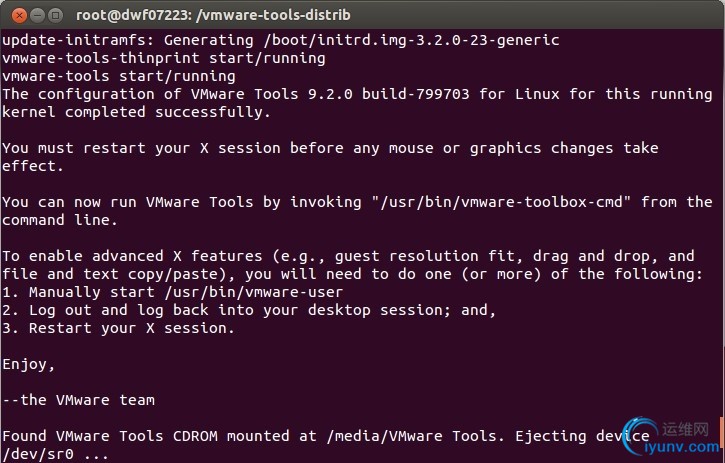
Task: Click step 2 "Log out and log back" line
Action: coord(249,310)
